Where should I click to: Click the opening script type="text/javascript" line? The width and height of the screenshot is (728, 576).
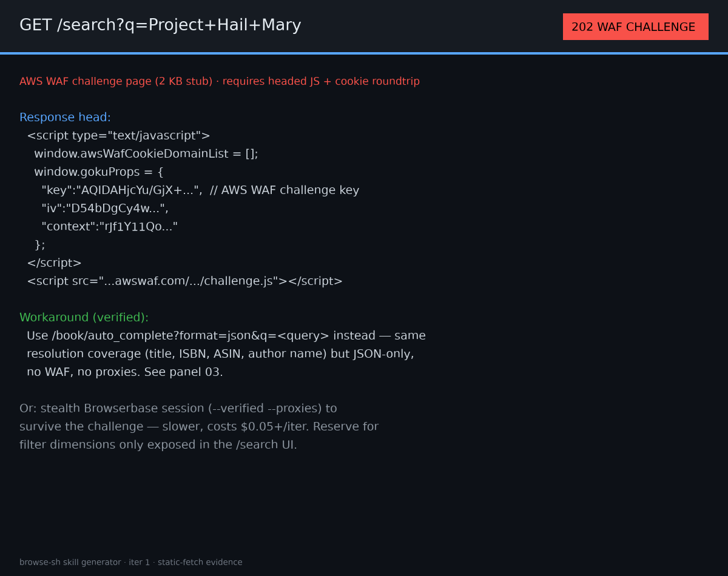pyautogui.click(x=118, y=135)
